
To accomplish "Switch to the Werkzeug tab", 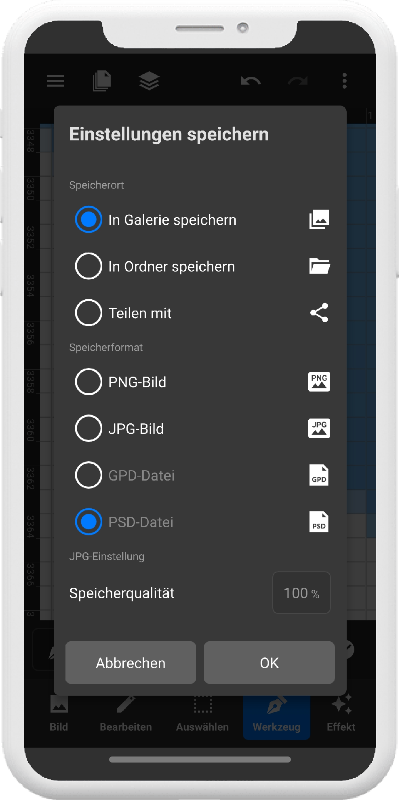I will [x=277, y=714].
